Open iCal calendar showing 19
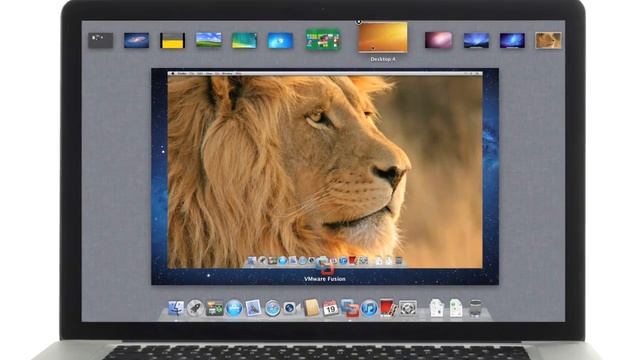The width and height of the screenshot is (640, 360). pos(330,308)
